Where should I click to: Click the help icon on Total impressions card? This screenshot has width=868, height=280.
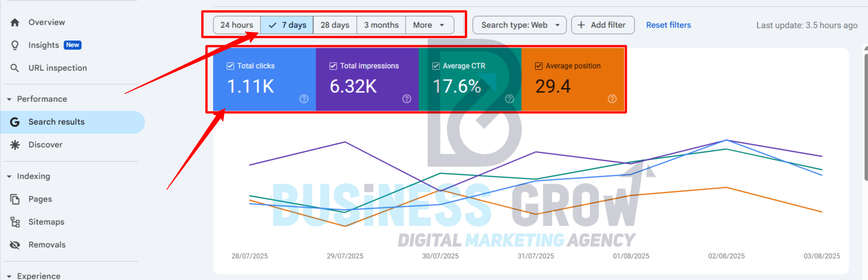(x=407, y=99)
